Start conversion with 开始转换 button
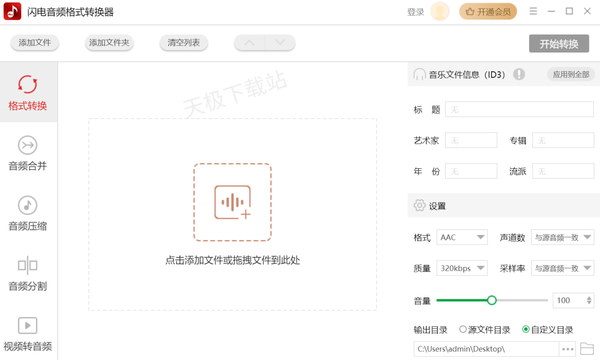600x360 pixels. (x=559, y=44)
